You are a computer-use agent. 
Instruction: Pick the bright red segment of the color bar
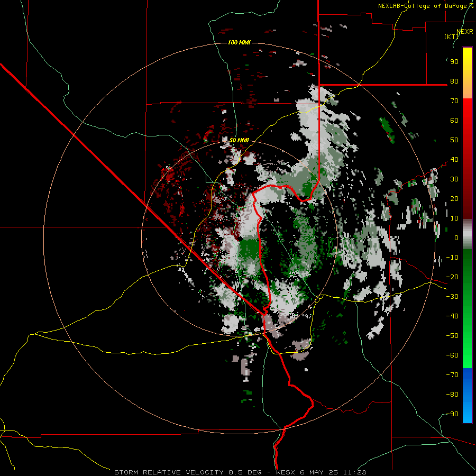tap(467, 115)
